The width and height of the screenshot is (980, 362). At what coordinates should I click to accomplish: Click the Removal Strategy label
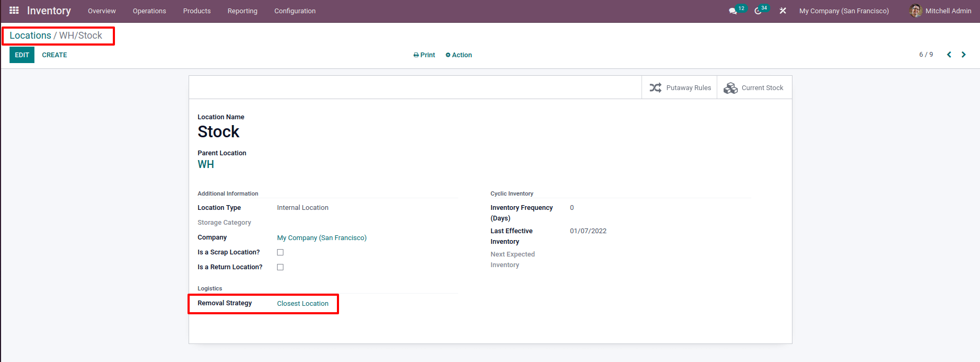(225, 303)
